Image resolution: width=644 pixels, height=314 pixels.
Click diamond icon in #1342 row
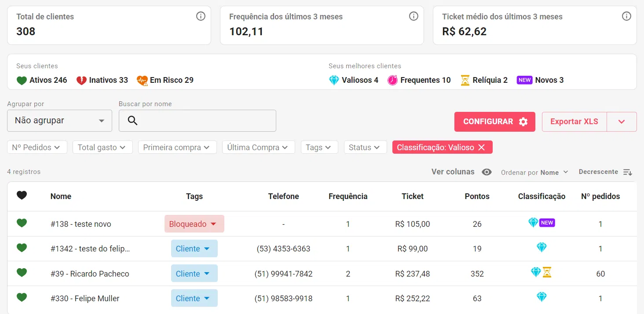[542, 248]
